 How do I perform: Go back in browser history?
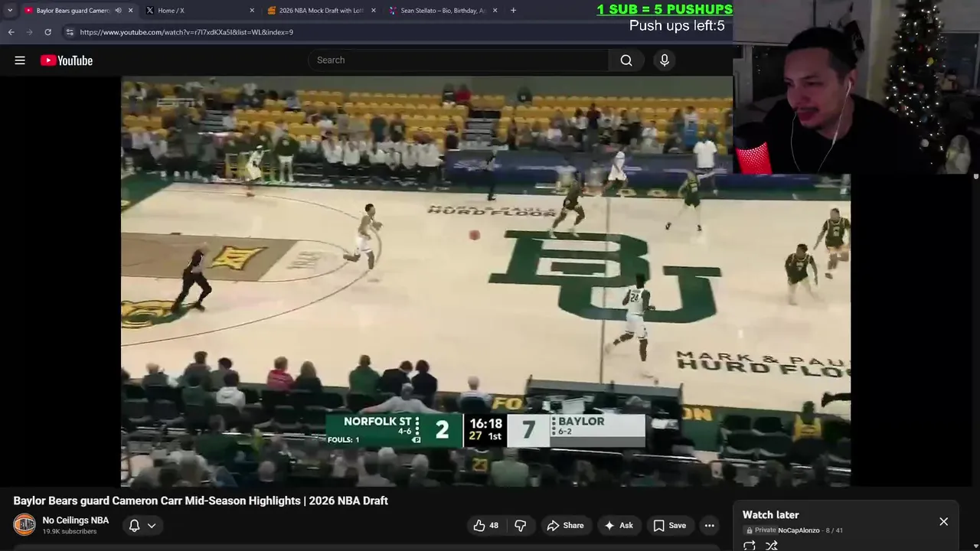click(11, 32)
